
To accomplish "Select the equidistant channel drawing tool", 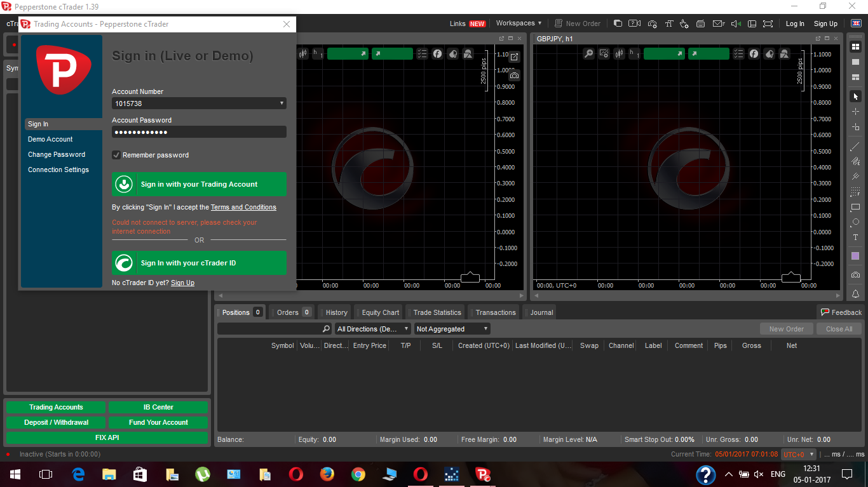I will pyautogui.click(x=855, y=161).
